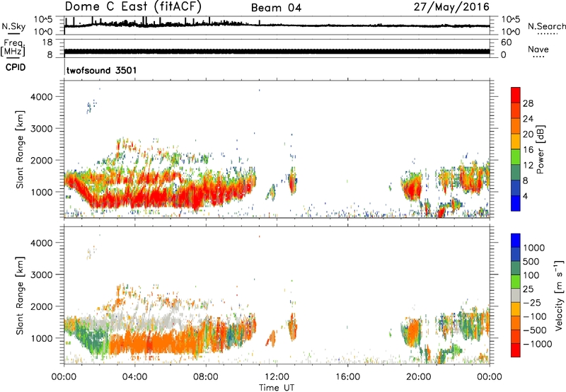This screenshot has width=566, height=392.
Task: Click the '-1000' tick on velocity scale
Action: 538,344
